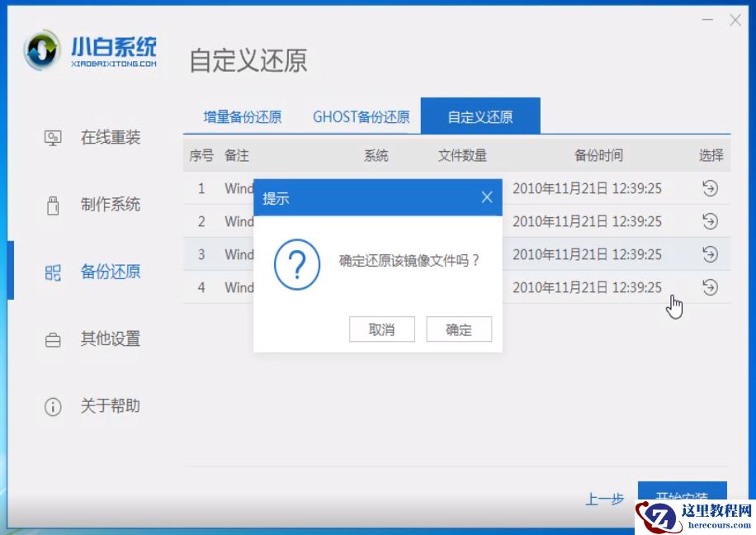
Task: Click the 上一步 link
Action: pos(605,499)
